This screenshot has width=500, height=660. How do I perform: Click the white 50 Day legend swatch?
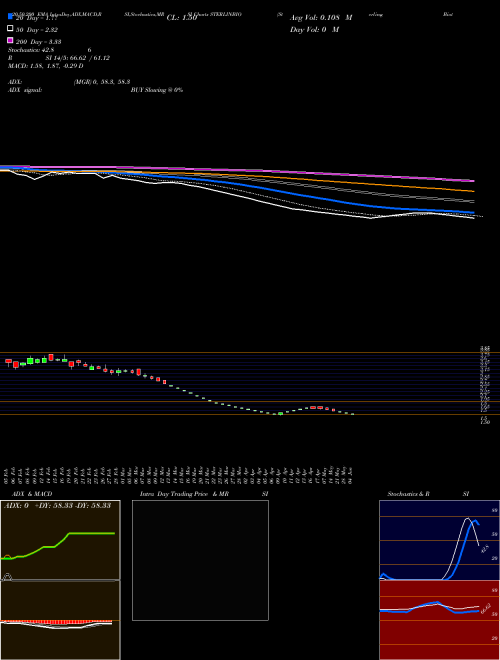tap(10, 28)
